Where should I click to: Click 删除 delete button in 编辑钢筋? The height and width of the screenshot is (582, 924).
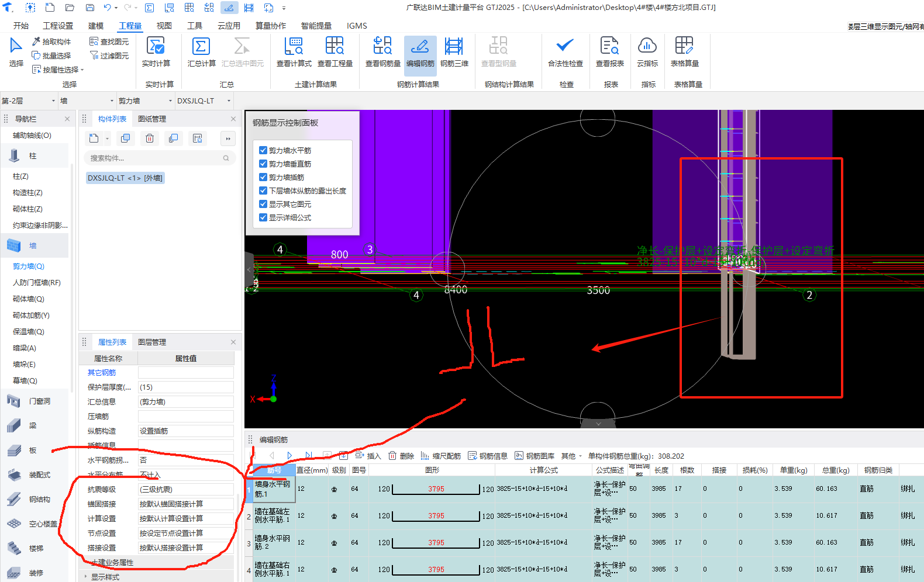(401, 456)
